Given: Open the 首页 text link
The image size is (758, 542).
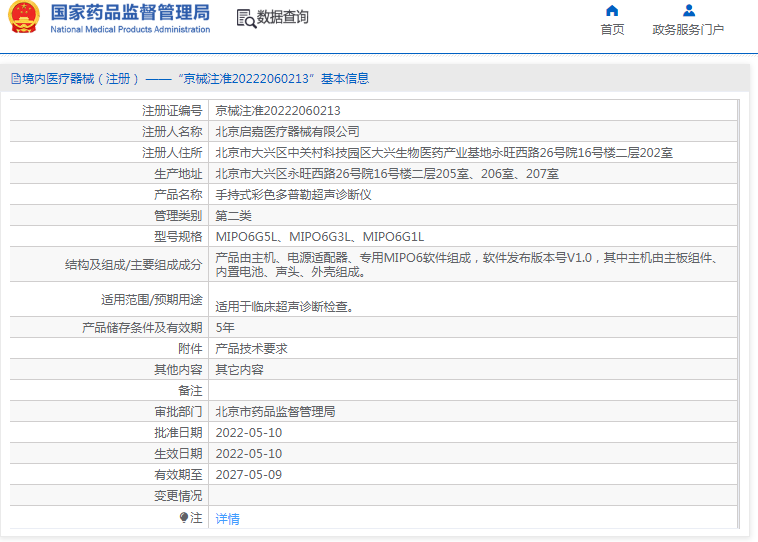Looking at the screenshot, I should pos(612,30).
